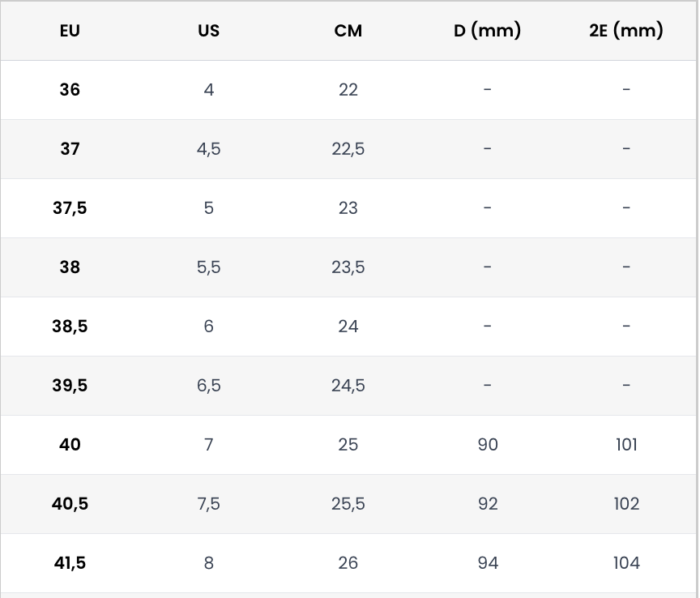Select the US size 7,5 cell
700x598 pixels.
coord(208,504)
